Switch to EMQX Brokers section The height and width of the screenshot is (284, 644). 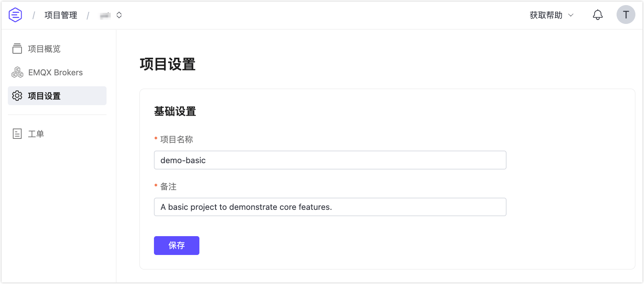click(x=55, y=72)
